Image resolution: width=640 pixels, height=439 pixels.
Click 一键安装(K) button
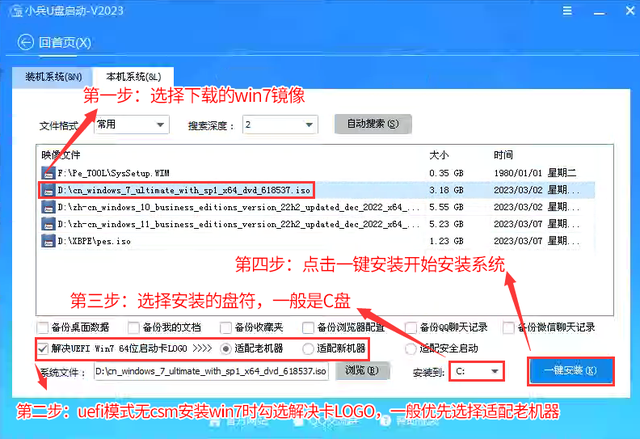[571, 370]
